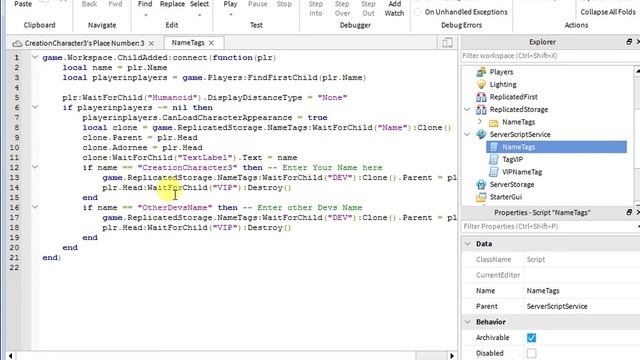
Task: Select ServerScriptService in the Explorer
Action: click(x=520, y=134)
